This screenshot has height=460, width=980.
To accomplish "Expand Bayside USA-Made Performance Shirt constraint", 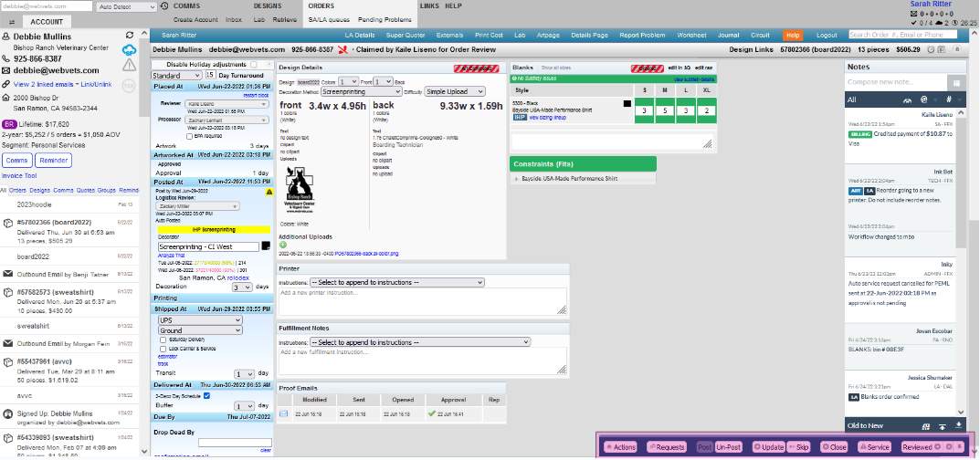I will point(517,179).
